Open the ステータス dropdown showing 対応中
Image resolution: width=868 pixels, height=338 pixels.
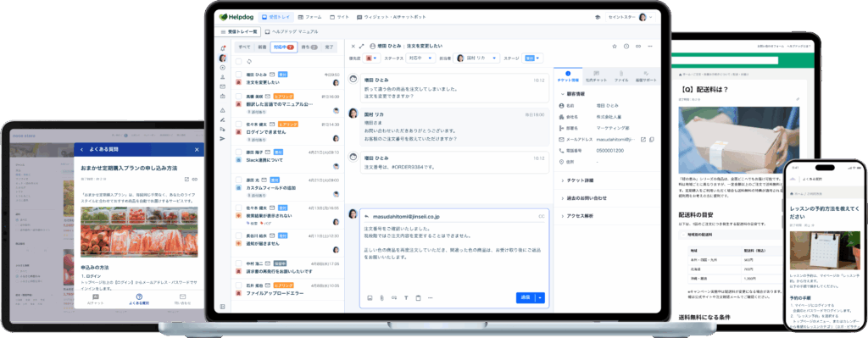[x=420, y=58]
